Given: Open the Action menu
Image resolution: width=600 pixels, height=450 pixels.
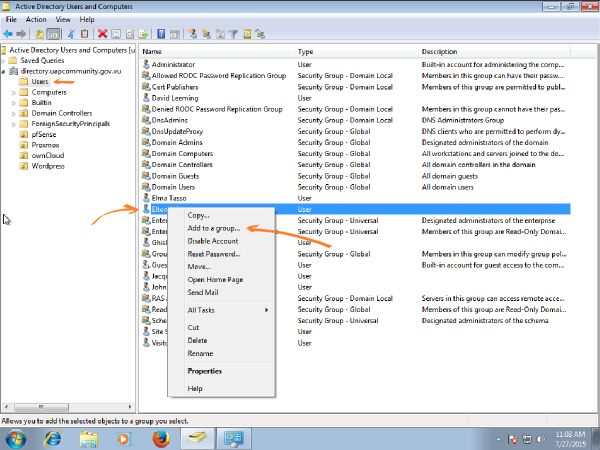Looking at the screenshot, I should pyautogui.click(x=36, y=20).
